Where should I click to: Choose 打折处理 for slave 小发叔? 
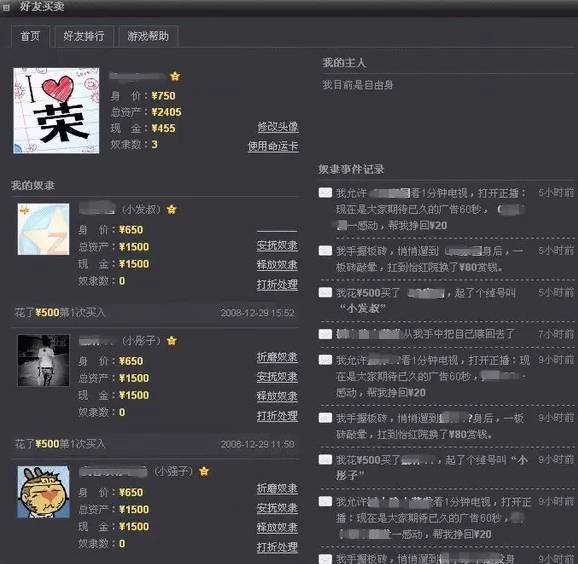point(277,284)
